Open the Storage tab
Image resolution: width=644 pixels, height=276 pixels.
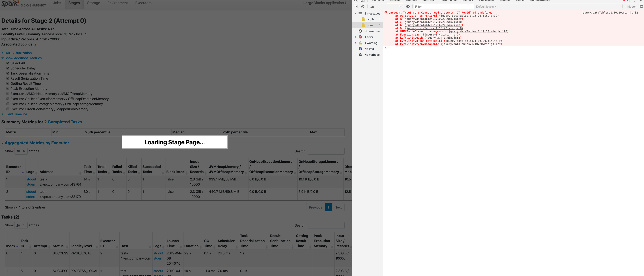click(94, 3)
